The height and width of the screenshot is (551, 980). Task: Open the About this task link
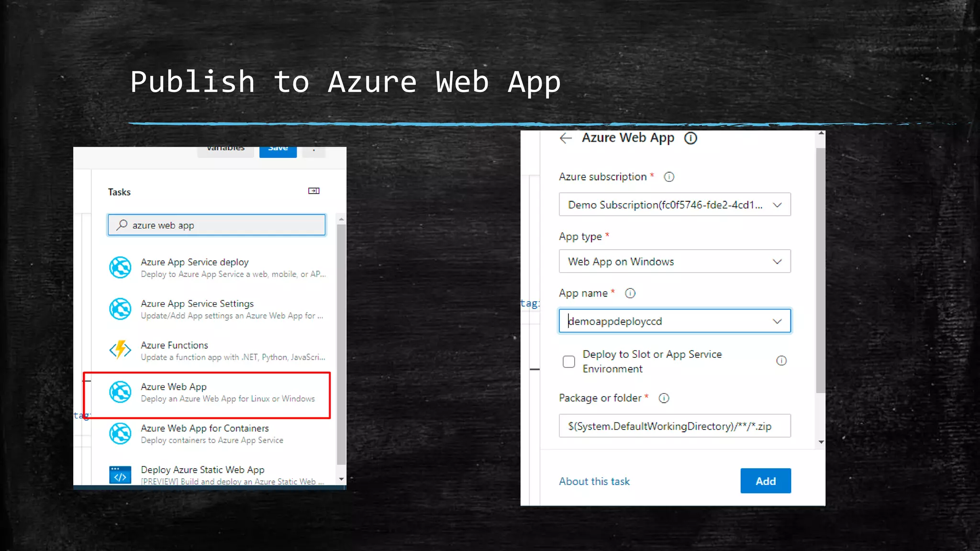[x=594, y=481]
